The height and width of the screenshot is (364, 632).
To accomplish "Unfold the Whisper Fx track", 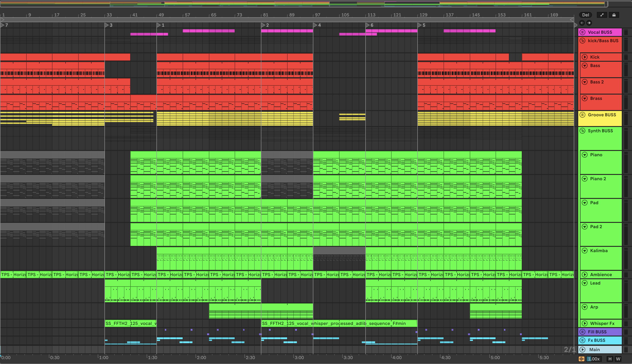I will point(585,323).
